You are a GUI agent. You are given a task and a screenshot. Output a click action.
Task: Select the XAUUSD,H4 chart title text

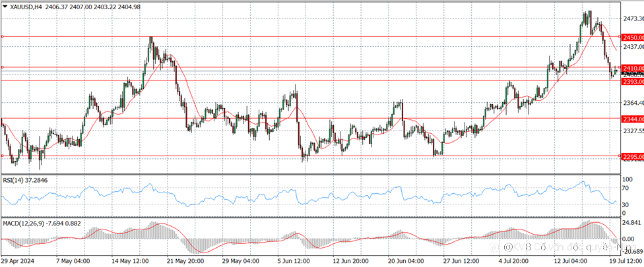click(x=26, y=7)
